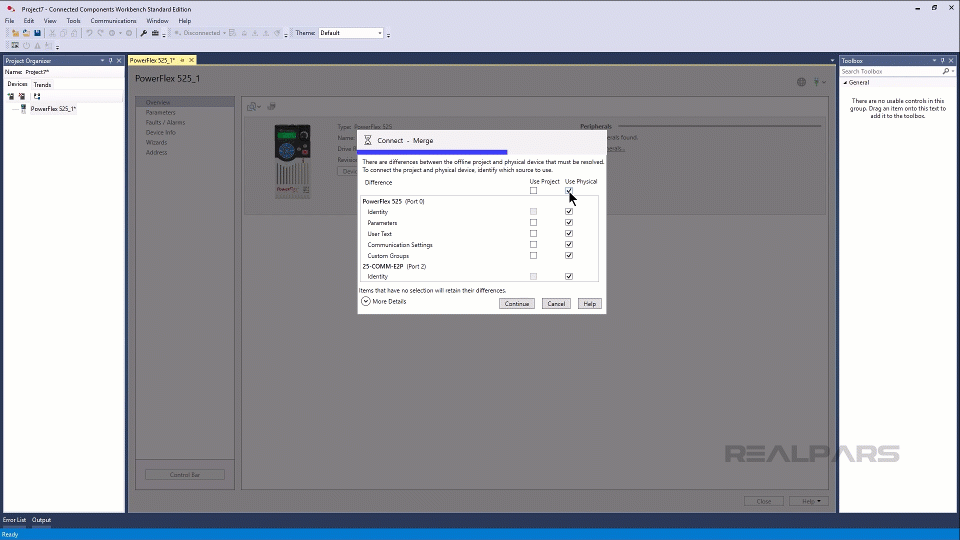Check Use Project for Communication Settings row
This screenshot has width=960, height=540.
click(x=533, y=245)
